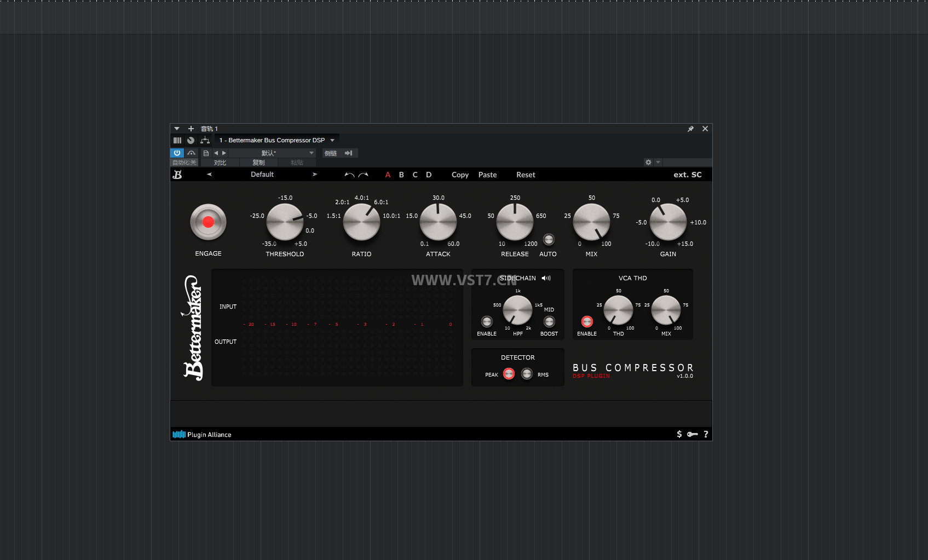The image size is (928, 560).
Task: Click the sidechain listen speaker icon
Action: click(546, 278)
